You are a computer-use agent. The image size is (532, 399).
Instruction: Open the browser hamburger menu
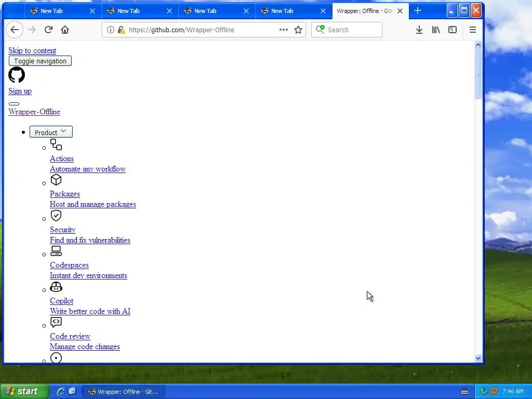[473, 30]
